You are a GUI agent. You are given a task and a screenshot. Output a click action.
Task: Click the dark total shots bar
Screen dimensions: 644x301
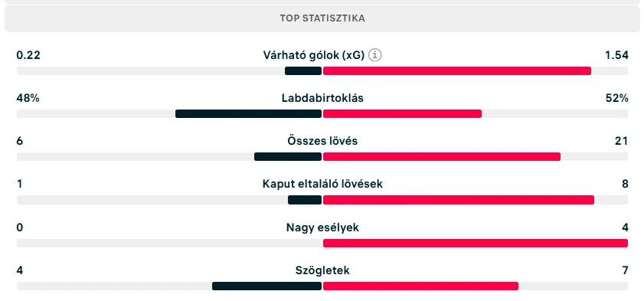click(288, 157)
